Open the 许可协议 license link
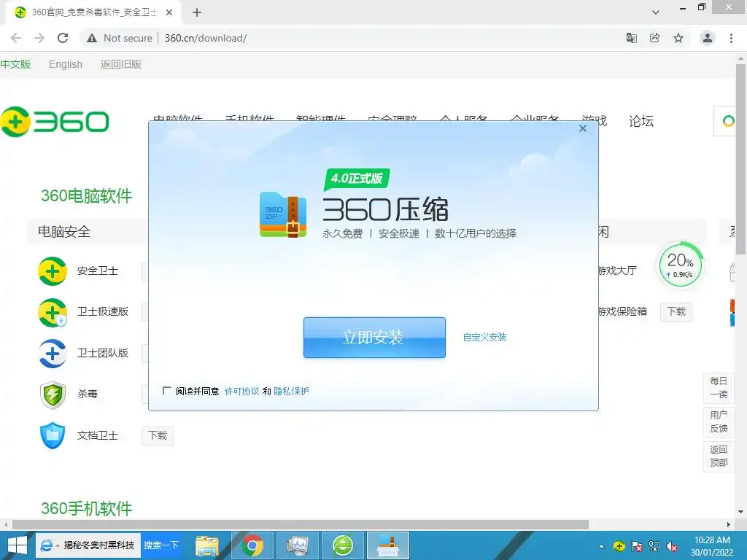Viewport: 747px width, 560px height. coord(241,392)
